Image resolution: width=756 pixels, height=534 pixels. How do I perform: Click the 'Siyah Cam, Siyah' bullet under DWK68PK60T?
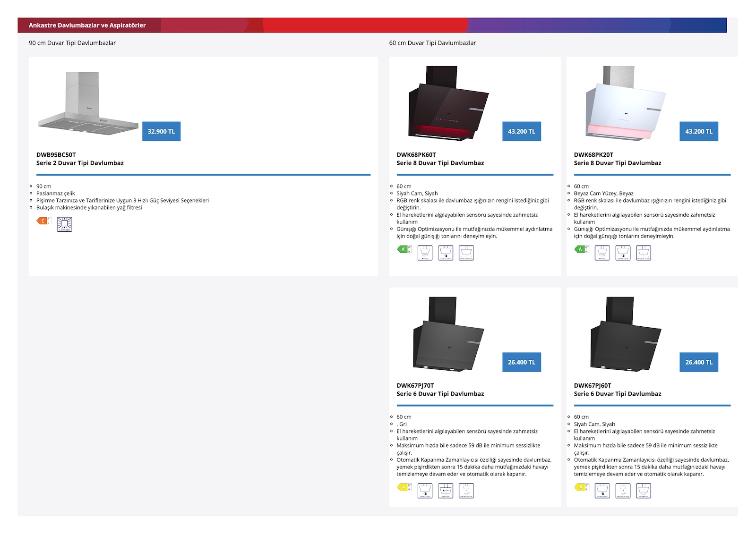pos(417,194)
